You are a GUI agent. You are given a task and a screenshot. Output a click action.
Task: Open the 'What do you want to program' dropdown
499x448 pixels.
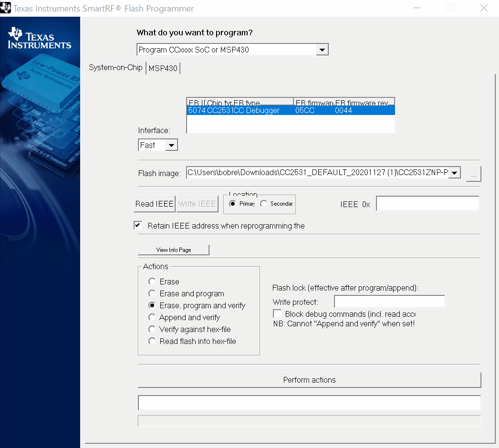click(x=322, y=50)
